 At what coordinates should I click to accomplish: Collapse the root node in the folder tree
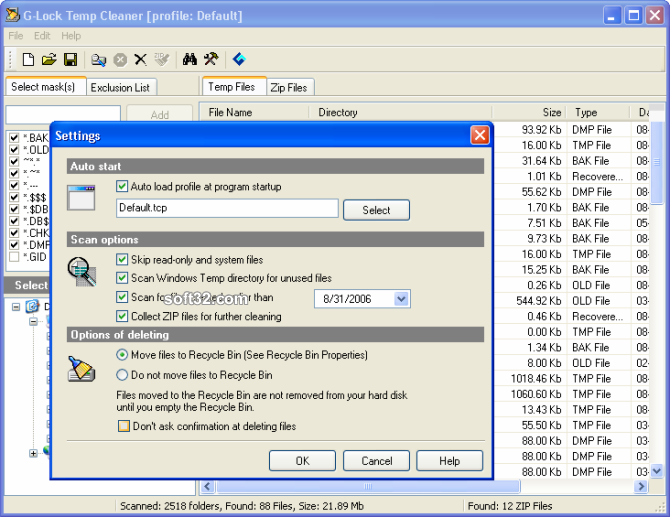(x=17, y=307)
